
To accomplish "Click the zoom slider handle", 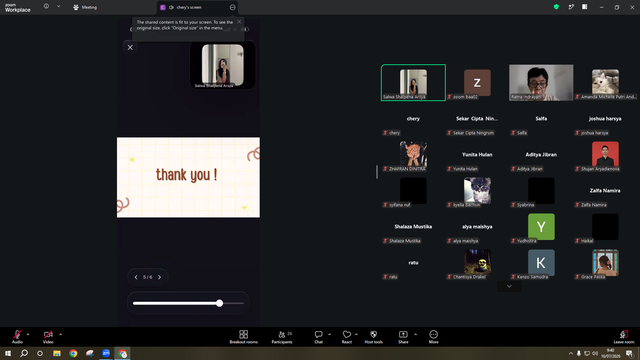I will pos(220,303).
